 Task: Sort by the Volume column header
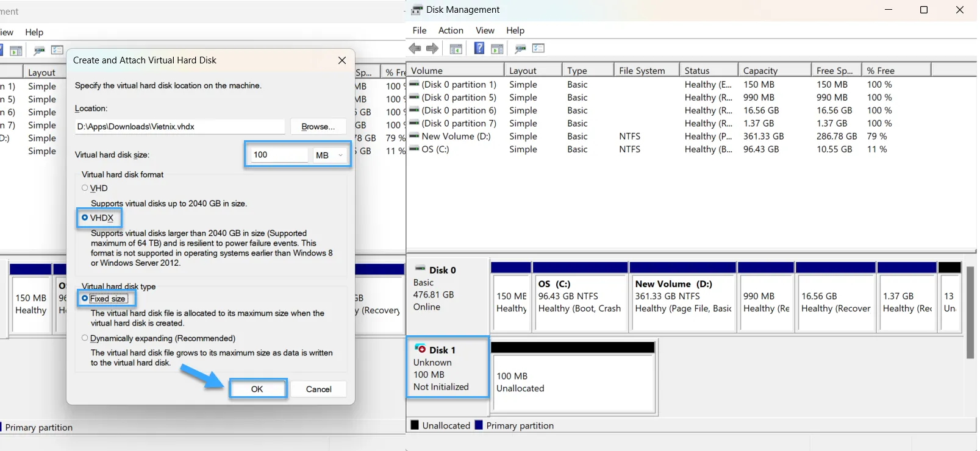pyautogui.click(x=455, y=71)
